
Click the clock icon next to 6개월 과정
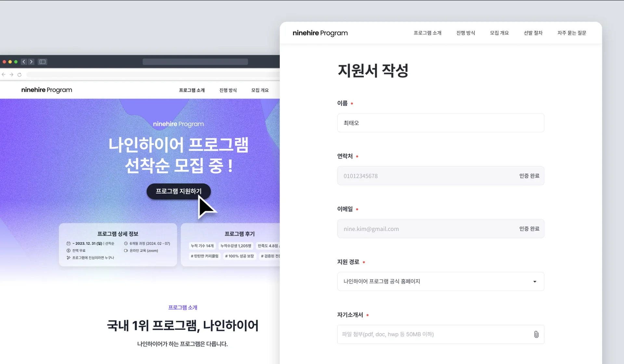pos(126,243)
